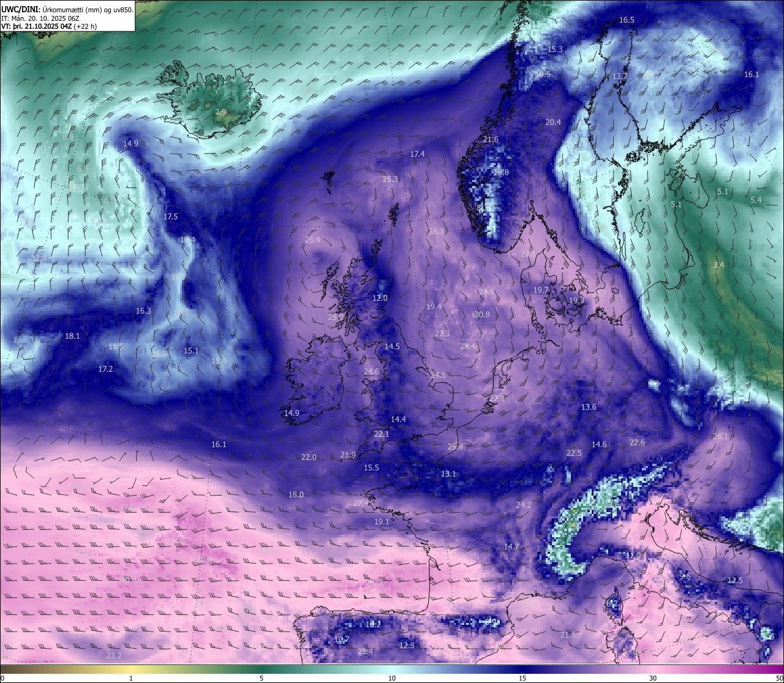This screenshot has height=683, width=784.
Task: Select the 12.5 value over the Adriatic
Action: tap(735, 581)
